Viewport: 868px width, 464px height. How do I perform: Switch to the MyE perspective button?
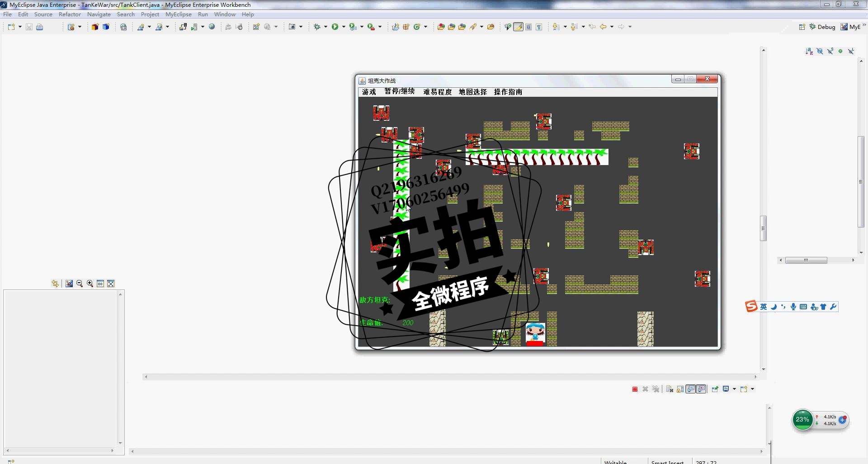pos(850,27)
